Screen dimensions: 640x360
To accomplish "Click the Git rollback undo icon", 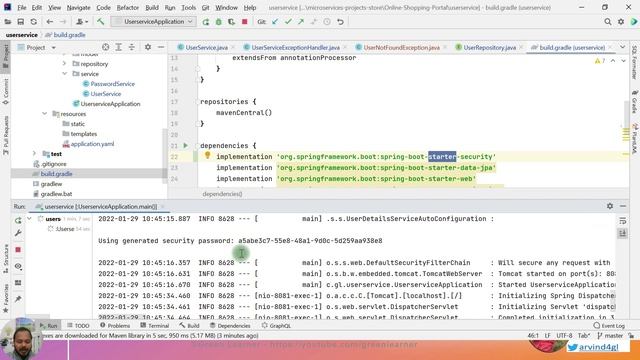I will coord(340,22).
